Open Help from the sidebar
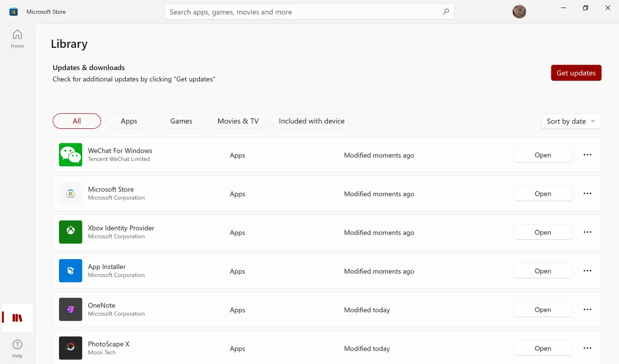619x364 pixels. pos(17,348)
